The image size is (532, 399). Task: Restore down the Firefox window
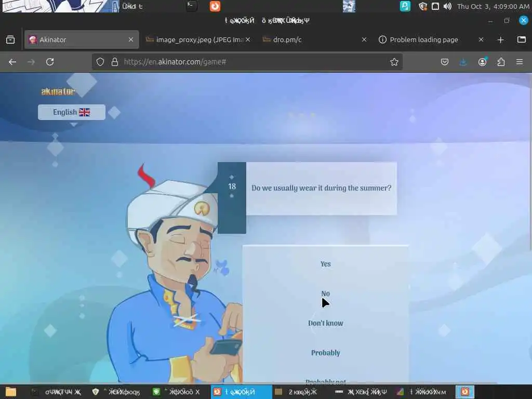(507, 20)
